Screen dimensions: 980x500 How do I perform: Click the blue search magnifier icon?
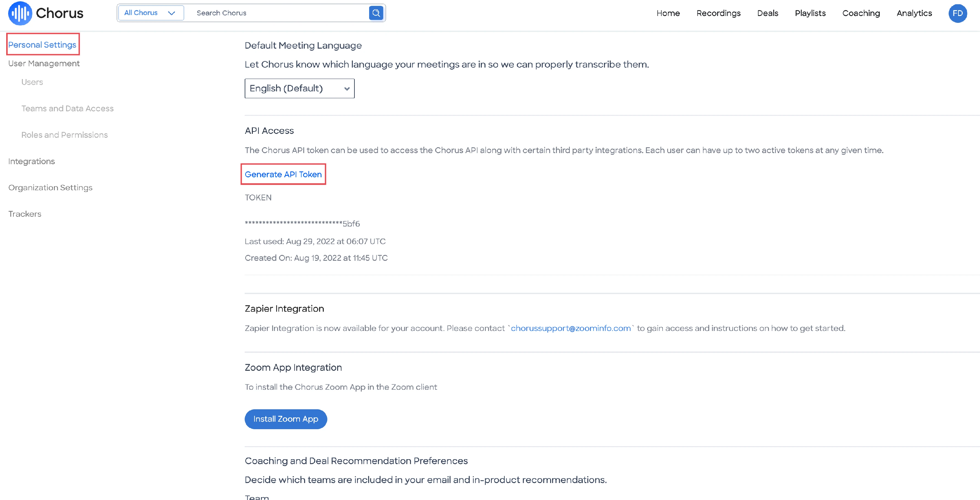click(x=376, y=13)
